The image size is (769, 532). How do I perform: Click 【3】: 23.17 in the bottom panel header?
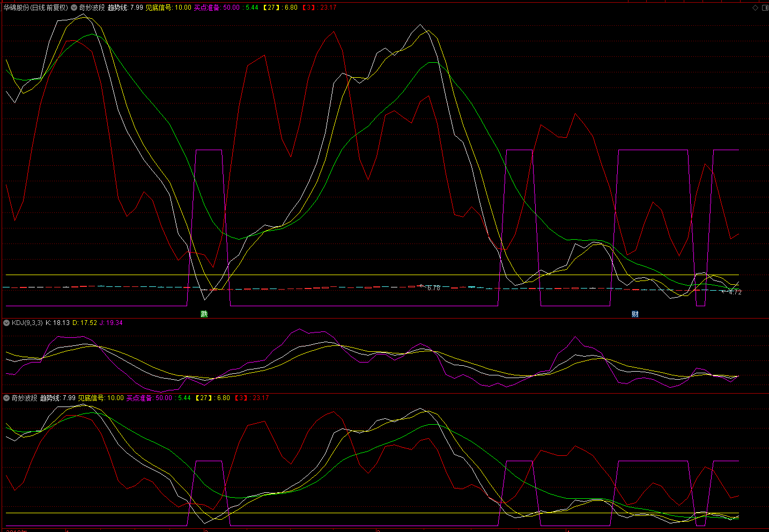tap(251, 398)
